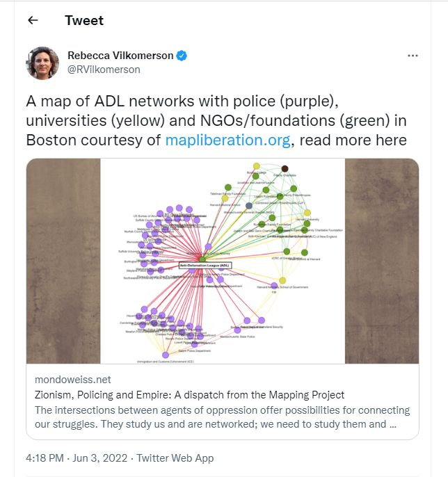Viewport: 448px width, 477px height.
Task: Click the Twitter Web App source label
Action: (175, 458)
